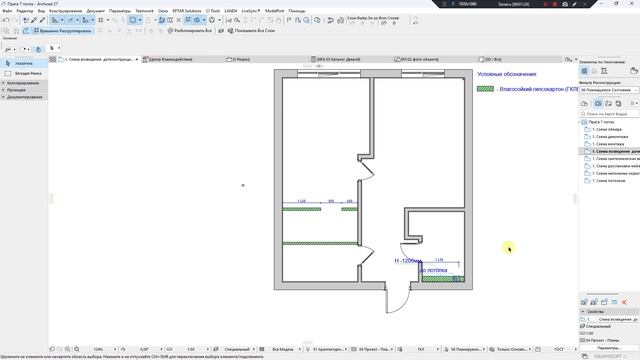This screenshot has height=360, width=640.
Task: Select 1. Схема демонтажа view
Action: pyautogui.click(x=610, y=137)
